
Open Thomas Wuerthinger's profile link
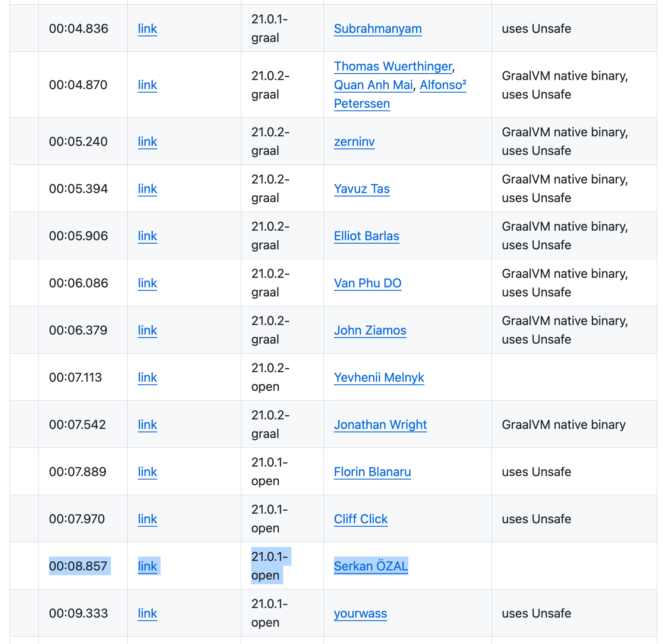point(393,66)
